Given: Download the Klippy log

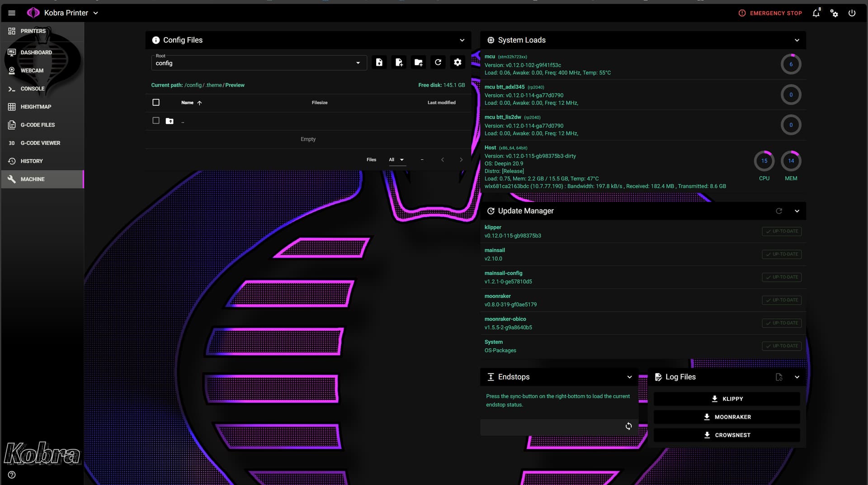Looking at the screenshot, I should coord(727,399).
